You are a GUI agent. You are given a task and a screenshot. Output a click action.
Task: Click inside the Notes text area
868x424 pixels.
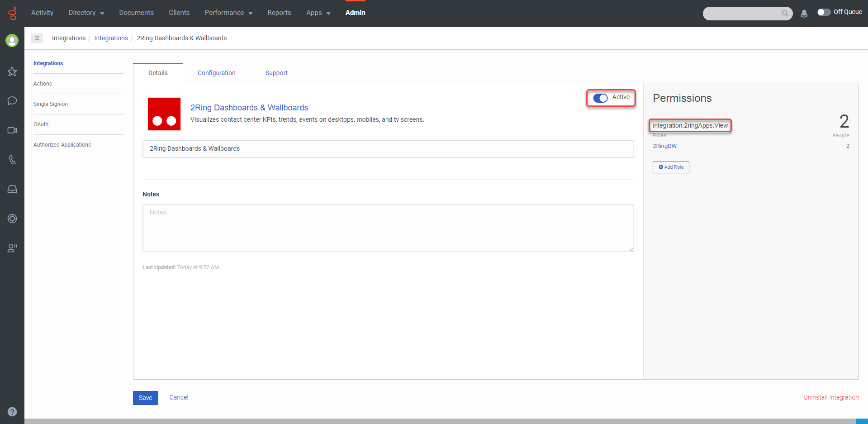tap(388, 228)
